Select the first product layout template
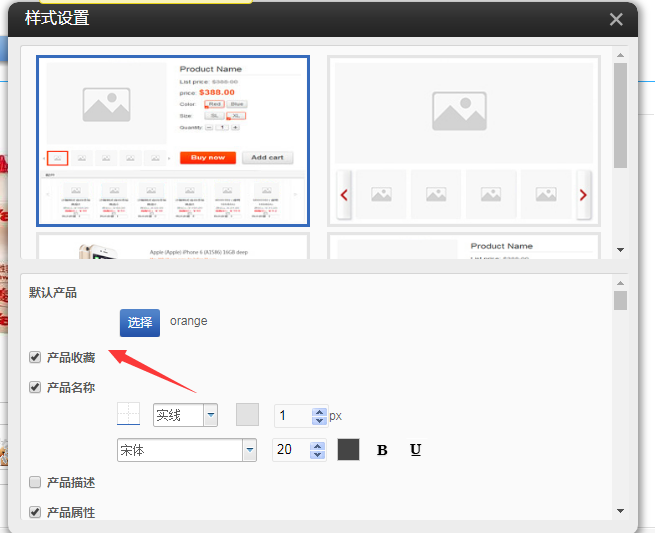 click(173, 140)
